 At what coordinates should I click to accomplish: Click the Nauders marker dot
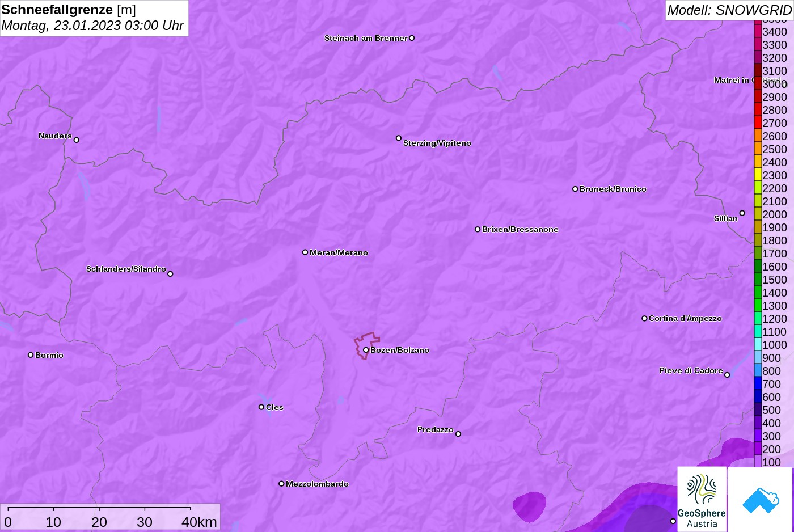tap(77, 140)
